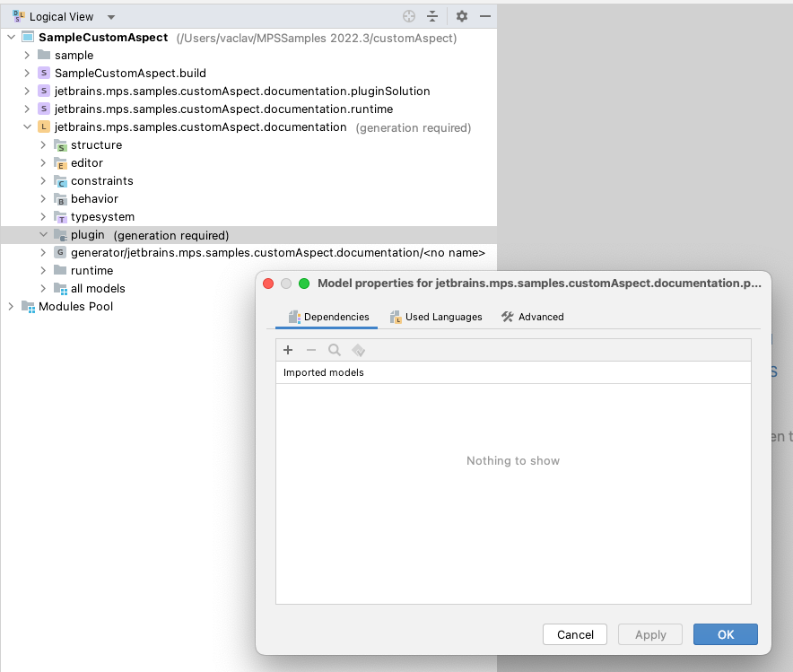This screenshot has width=793, height=672.
Task: Close the Model properties dialog with red button
Action: click(268, 284)
